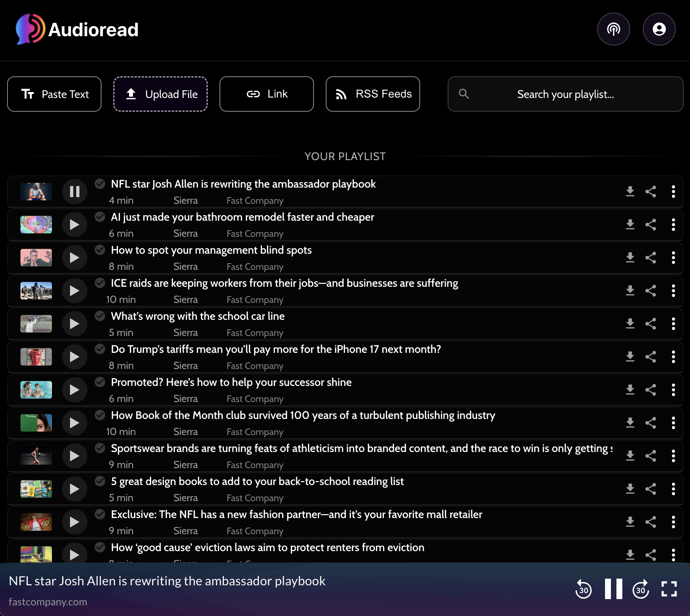Download the ICE raids article audio

630,291
